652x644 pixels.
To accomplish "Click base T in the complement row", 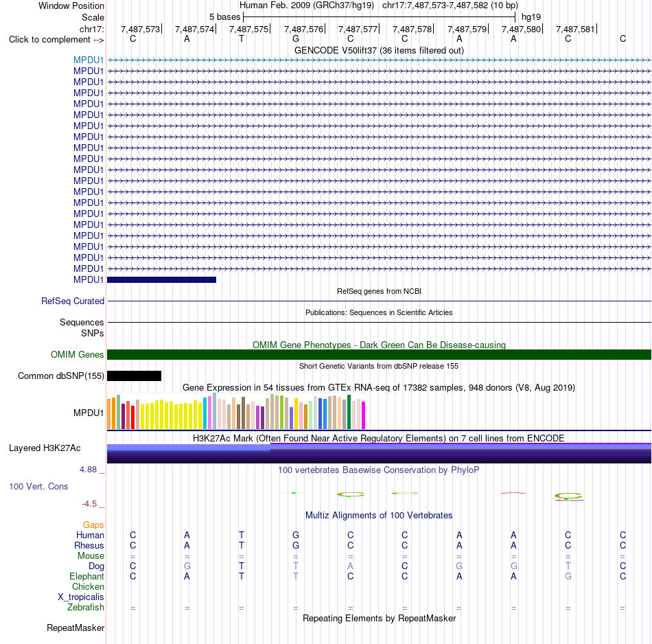I will [x=241, y=38].
